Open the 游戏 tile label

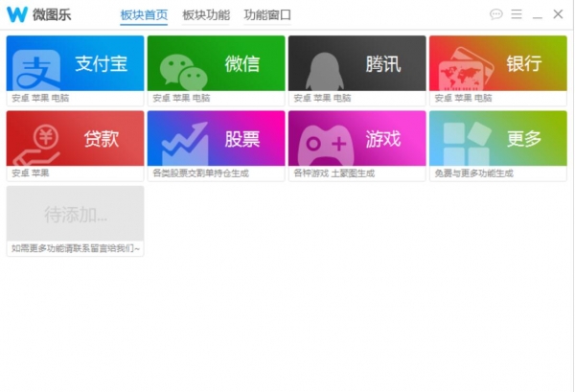click(x=383, y=139)
